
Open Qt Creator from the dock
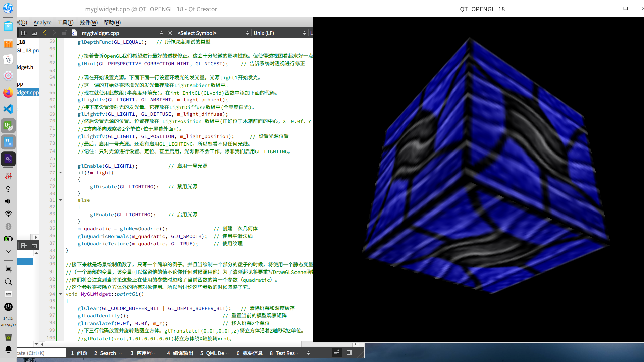click(x=8, y=126)
